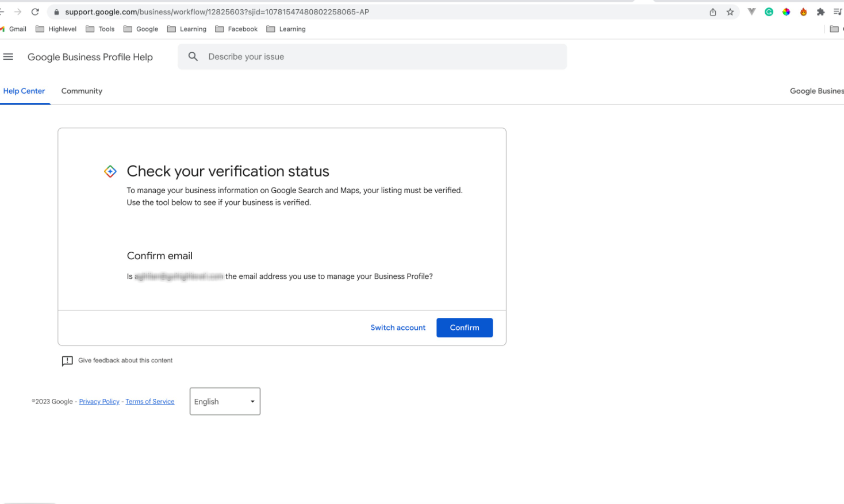Go forward with the browser arrow
This screenshot has width=844, height=504.
coord(18,11)
